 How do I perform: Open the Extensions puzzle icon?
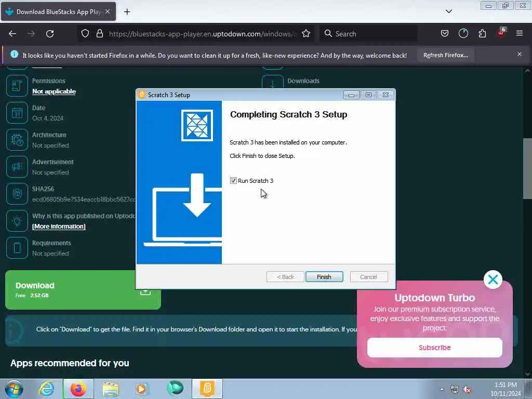click(482, 33)
